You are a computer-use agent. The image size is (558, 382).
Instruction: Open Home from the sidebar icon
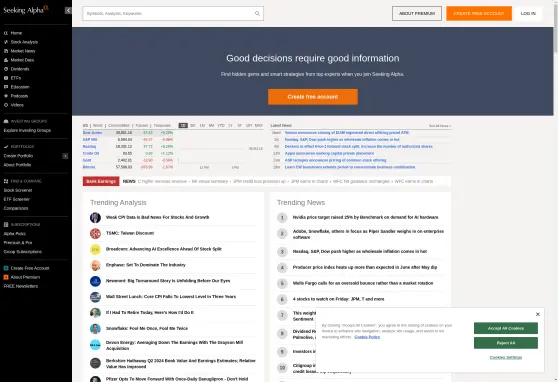click(x=6, y=33)
